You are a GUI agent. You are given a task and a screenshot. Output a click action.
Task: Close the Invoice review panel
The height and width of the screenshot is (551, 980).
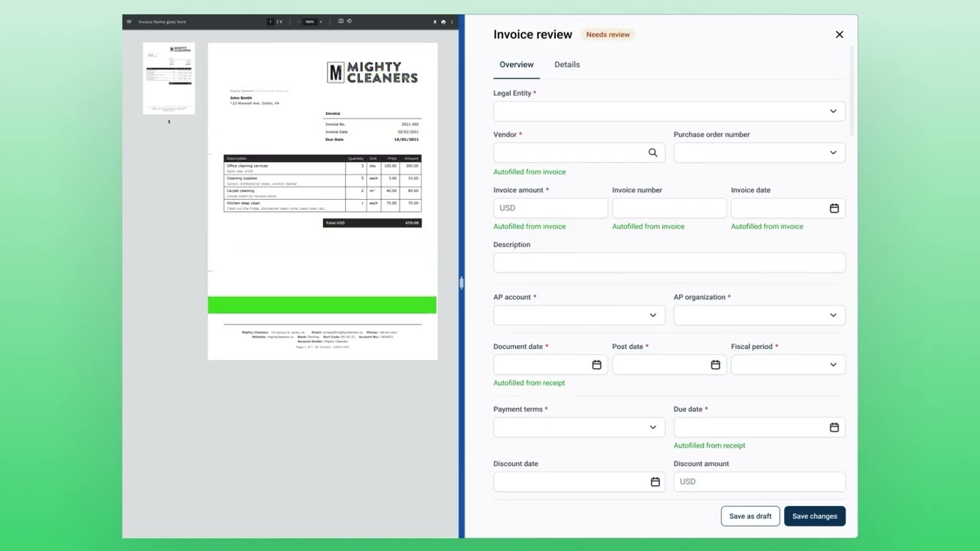pyautogui.click(x=839, y=34)
